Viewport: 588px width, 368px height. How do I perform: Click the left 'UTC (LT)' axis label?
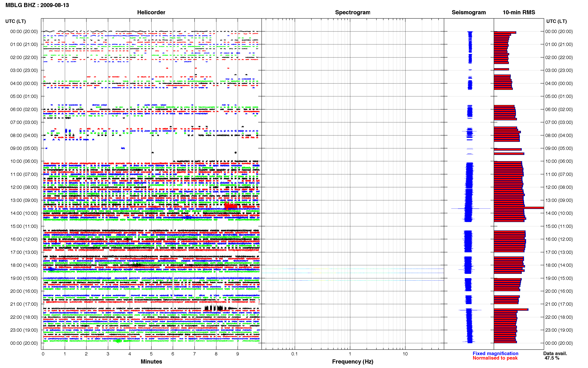15,21
